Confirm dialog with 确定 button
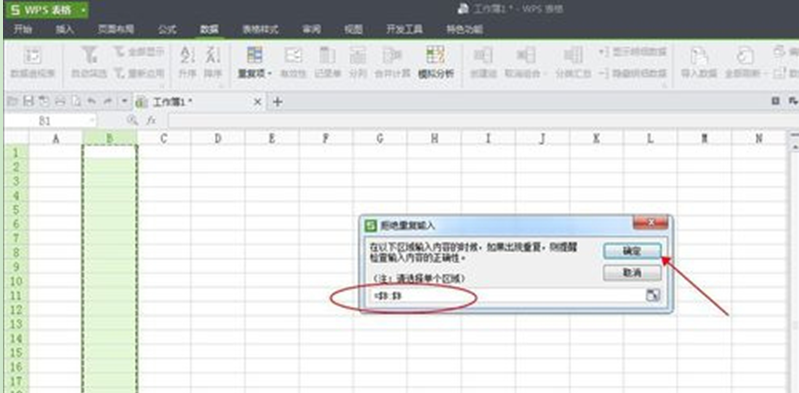The width and height of the screenshot is (799, 393). pyautogui.click(x=632, y=251)
